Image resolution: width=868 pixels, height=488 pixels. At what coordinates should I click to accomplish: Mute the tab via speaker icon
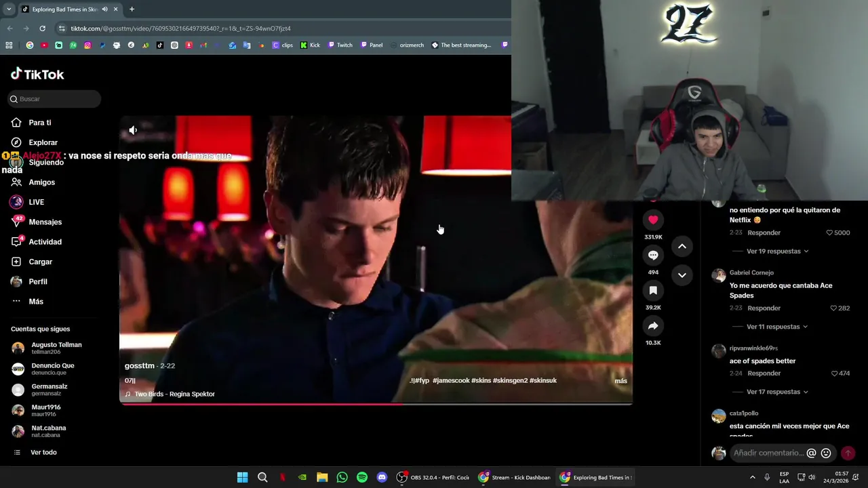(104, 9)
